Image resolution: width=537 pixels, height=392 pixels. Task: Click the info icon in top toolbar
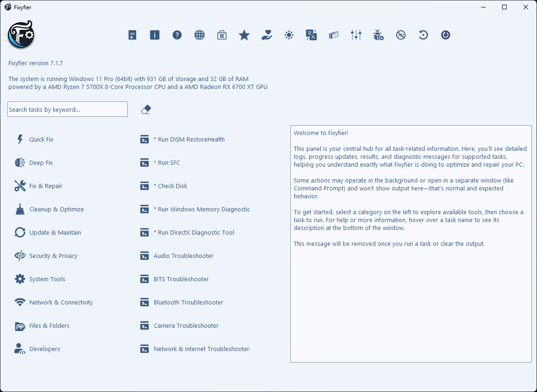[x=155, y=35]
